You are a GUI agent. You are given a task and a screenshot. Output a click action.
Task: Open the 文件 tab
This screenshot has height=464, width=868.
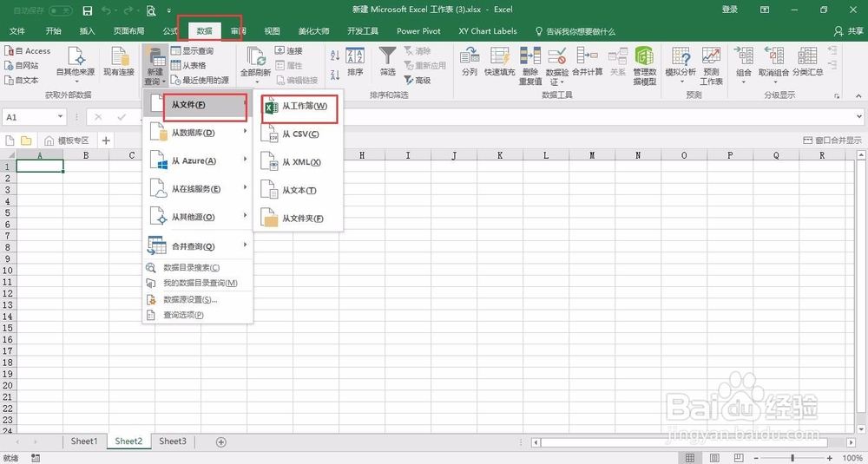point(17,31)
